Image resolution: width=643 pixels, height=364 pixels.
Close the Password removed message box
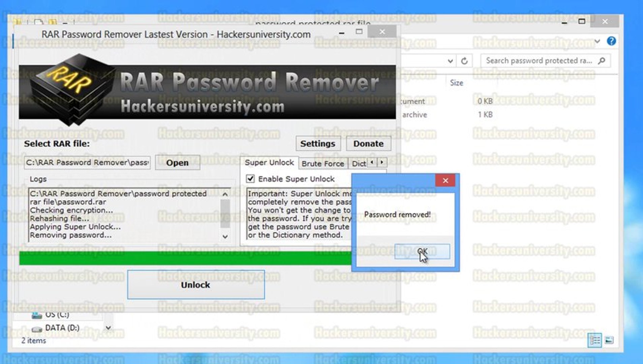(x=445, y=180)
